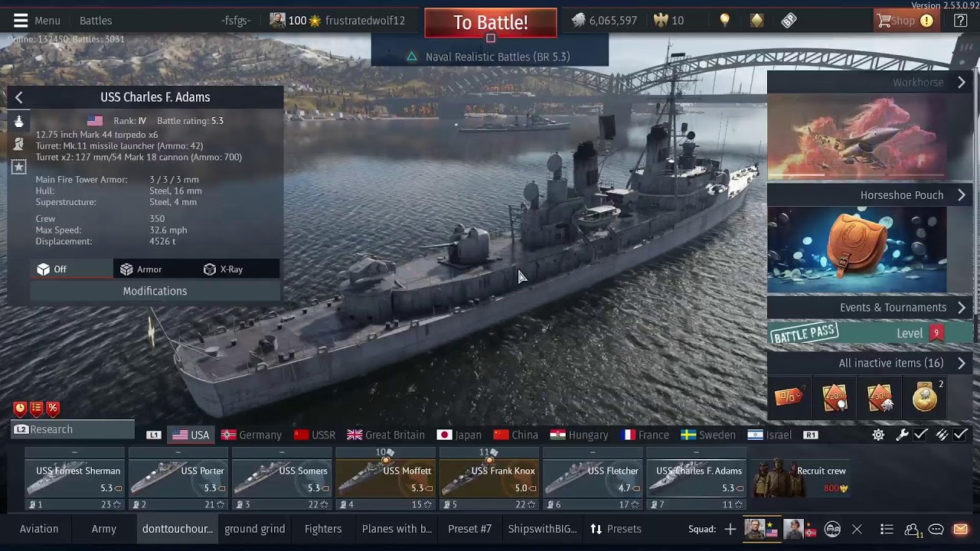Select the percent discount tag item
The image size is (980, 551).
(789, 397)
